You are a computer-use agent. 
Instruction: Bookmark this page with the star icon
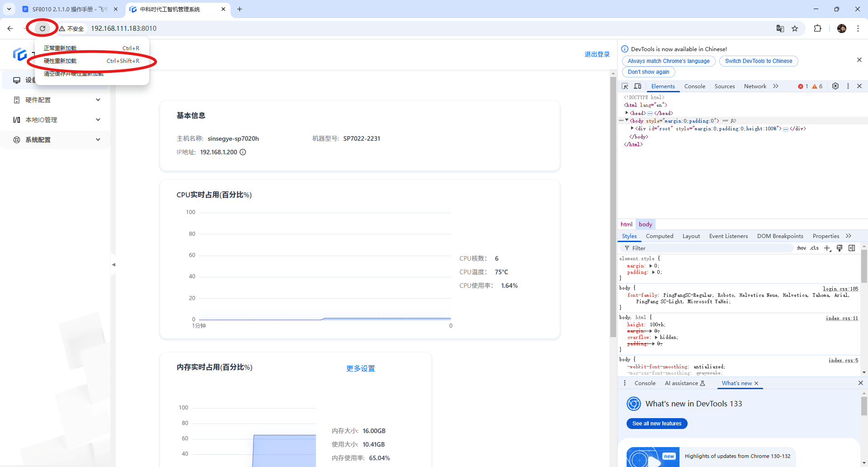(x=795, y=29)
